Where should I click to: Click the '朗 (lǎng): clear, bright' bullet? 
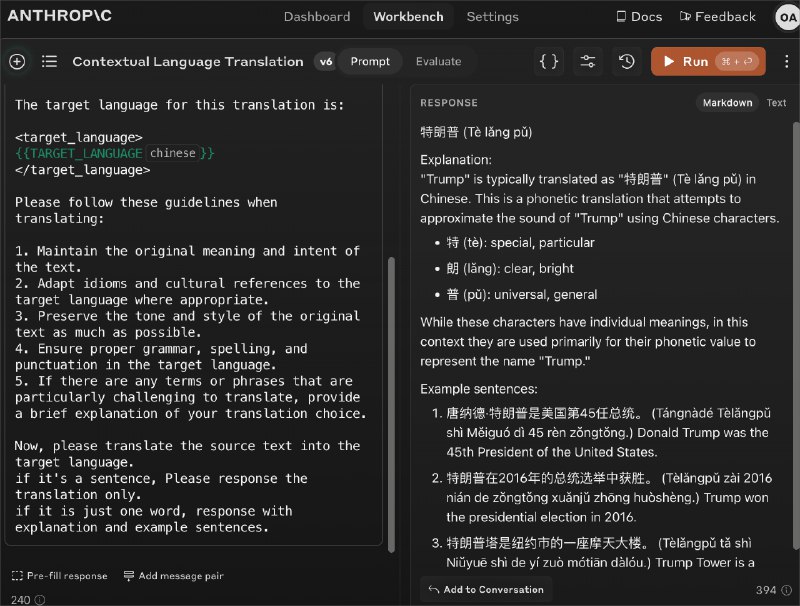point(510,269)
